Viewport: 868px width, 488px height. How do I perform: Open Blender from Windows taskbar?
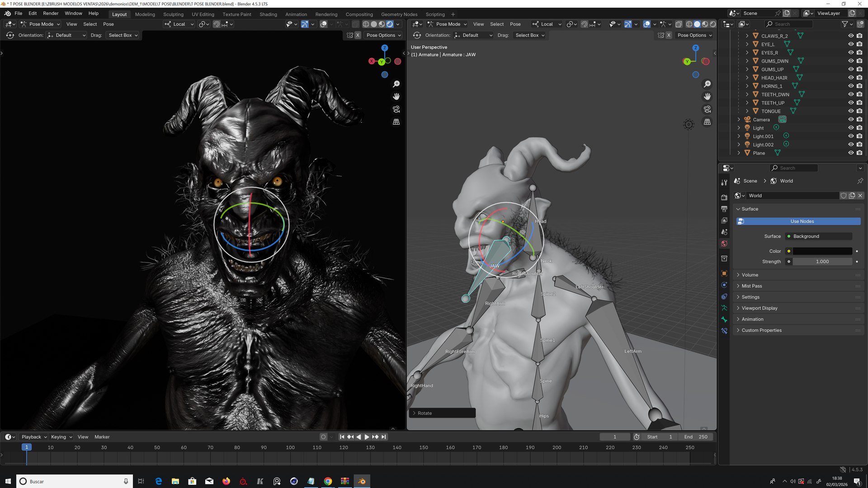pyautogui.click(x=362, y=481)
